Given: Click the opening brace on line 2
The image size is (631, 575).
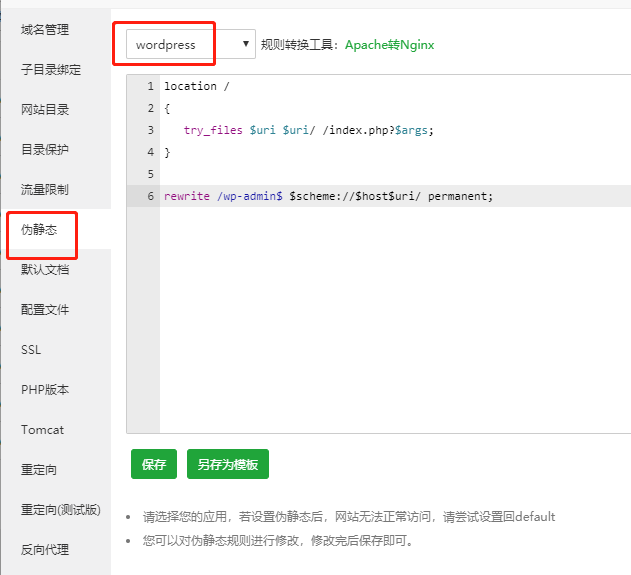Looking at the screenshot, I should pos(167,108).
